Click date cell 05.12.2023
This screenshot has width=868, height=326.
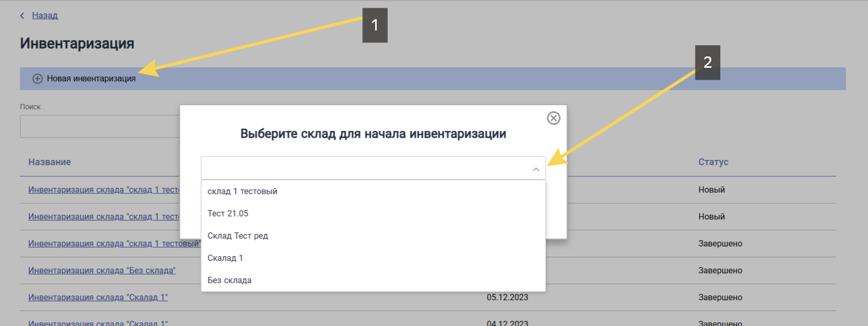(x=507, y=298)
